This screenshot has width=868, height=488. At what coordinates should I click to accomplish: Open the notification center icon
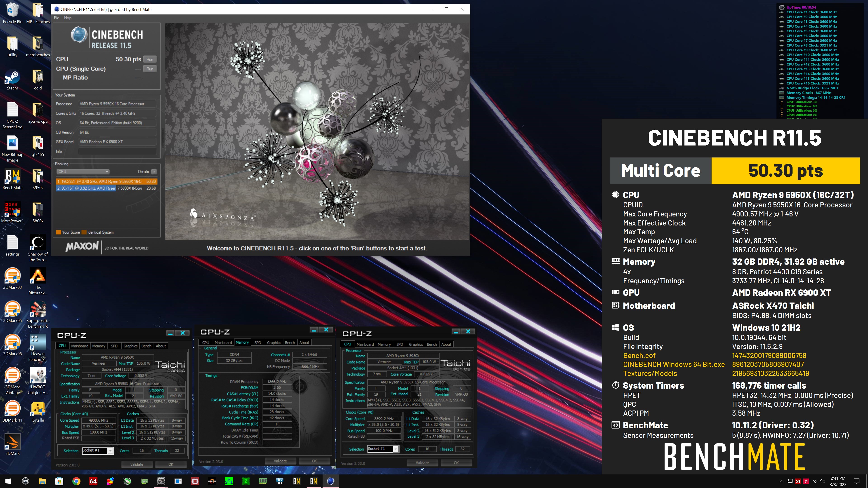pos(856,481)
